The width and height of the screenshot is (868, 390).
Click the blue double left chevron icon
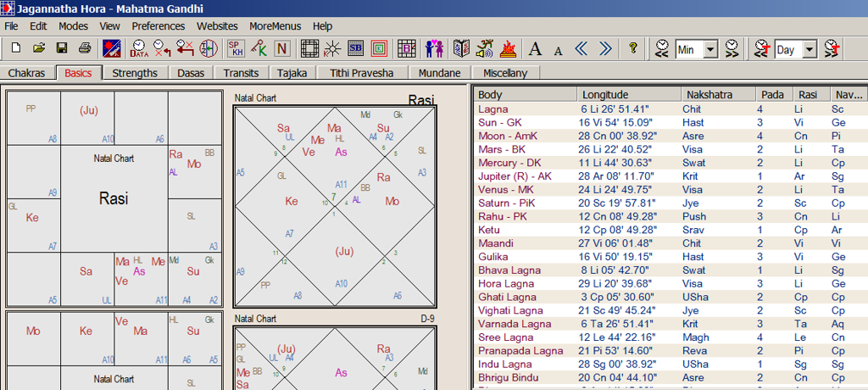[x=581, y=49]
